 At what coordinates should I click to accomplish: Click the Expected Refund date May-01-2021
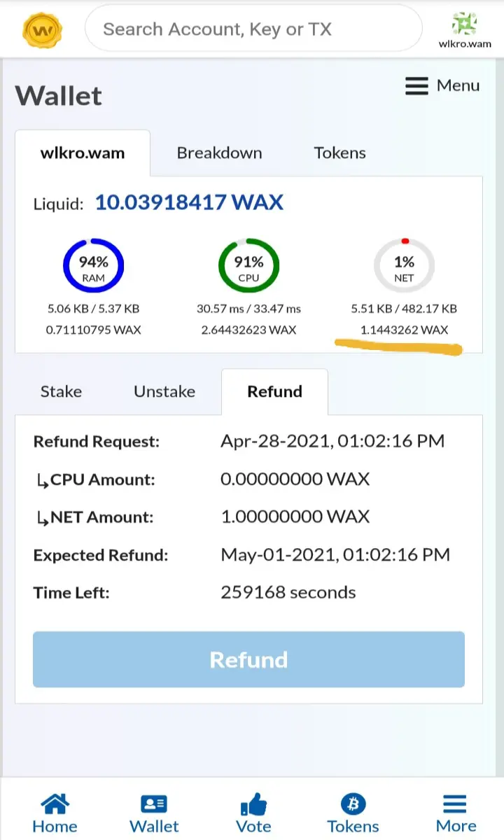point(335,555)
